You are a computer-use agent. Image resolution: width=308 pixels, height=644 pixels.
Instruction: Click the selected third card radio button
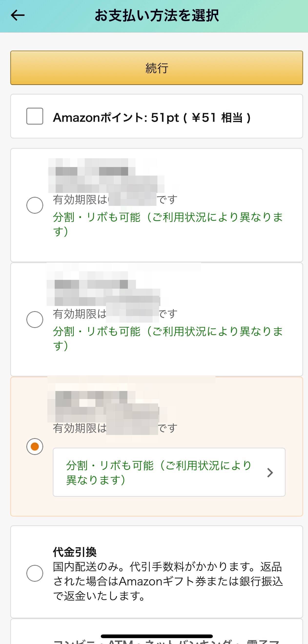(x=35, y=446)
